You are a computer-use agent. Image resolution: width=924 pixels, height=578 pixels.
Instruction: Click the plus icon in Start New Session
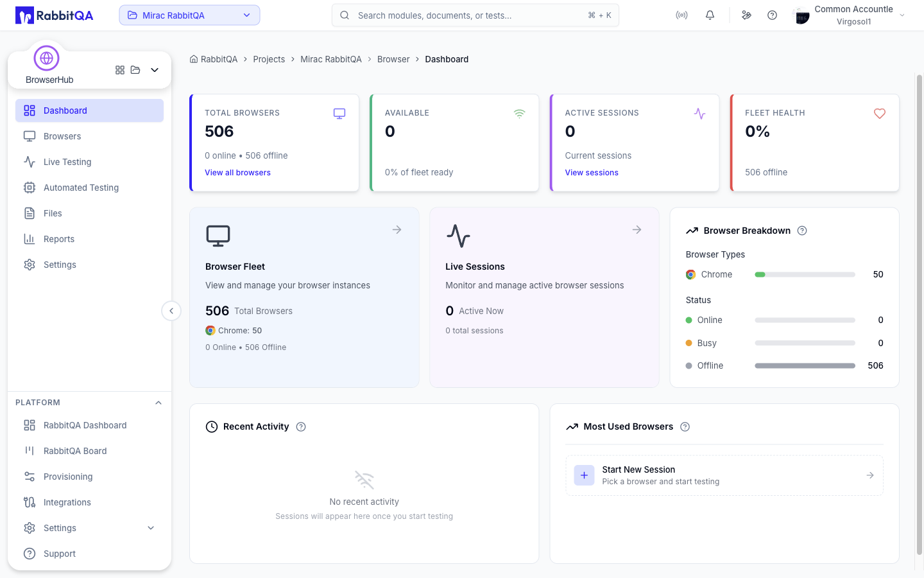[x=584, y=475]
